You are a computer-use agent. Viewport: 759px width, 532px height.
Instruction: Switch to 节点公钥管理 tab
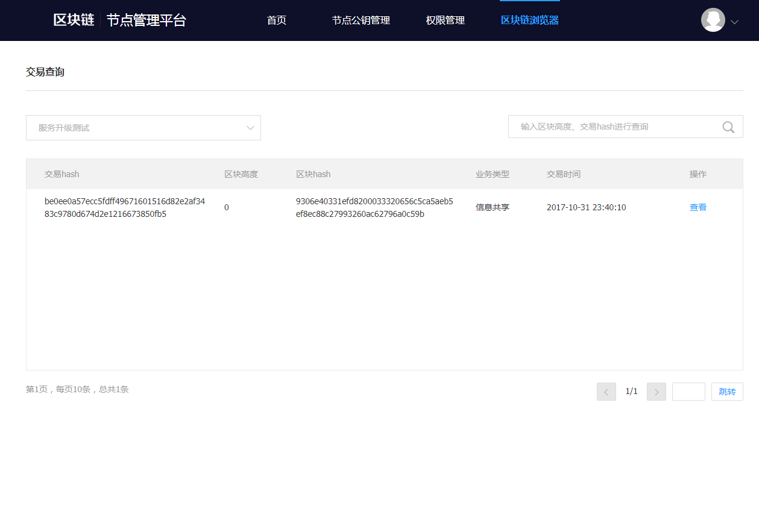coord(361,20)
